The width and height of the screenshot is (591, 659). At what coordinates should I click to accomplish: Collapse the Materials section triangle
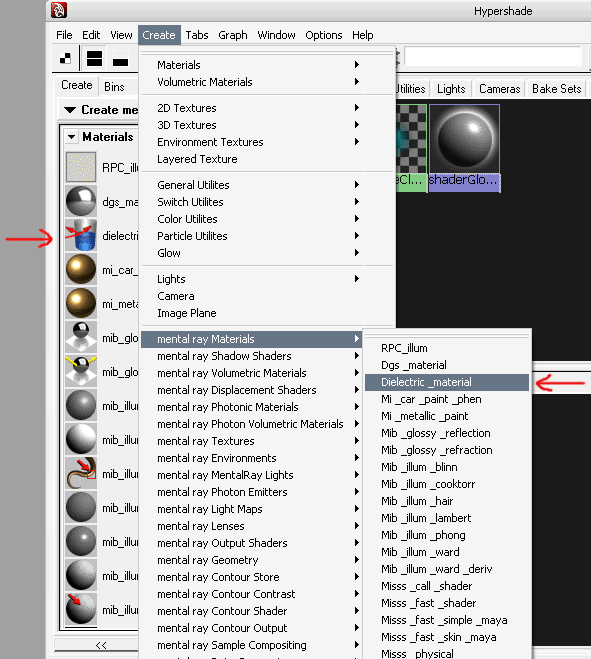click(x=71, y=137)
